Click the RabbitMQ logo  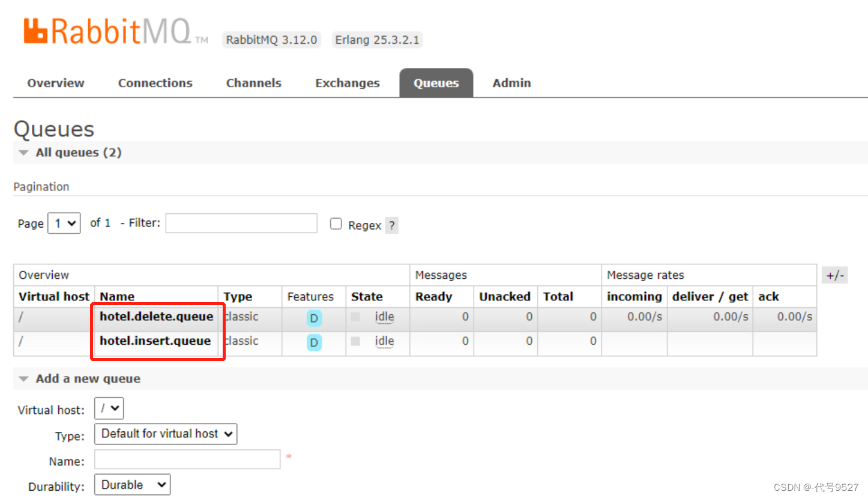(x=116, y=31)
